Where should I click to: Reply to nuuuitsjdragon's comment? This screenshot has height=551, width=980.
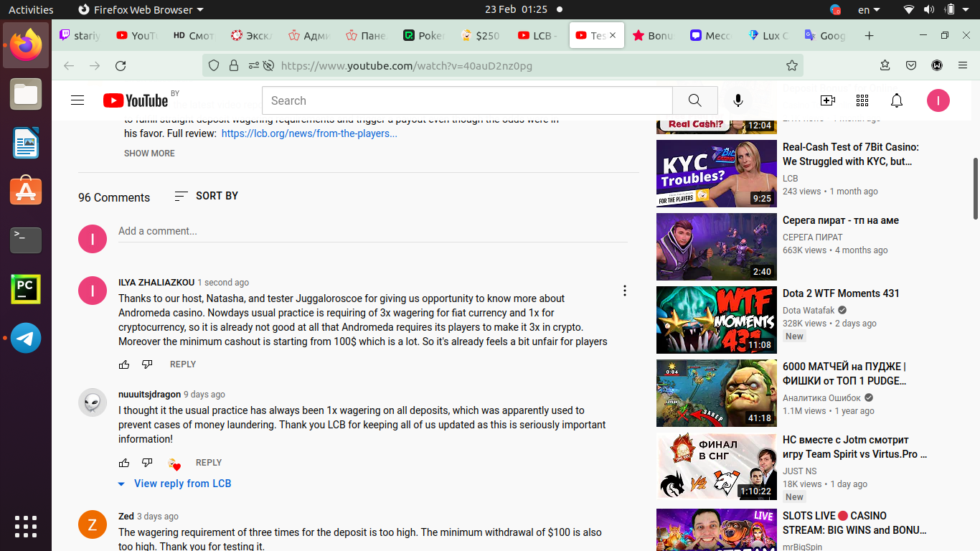(x=209, y=463)
